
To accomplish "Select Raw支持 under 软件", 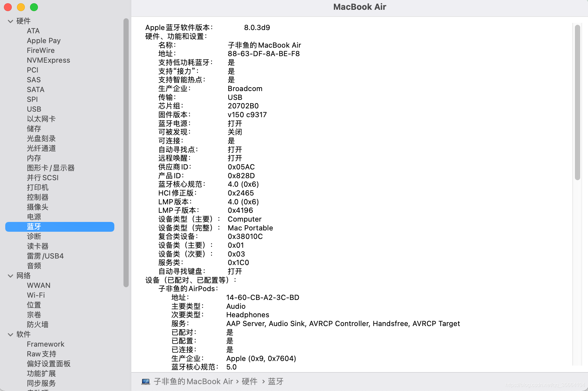I will click(41, 354).
